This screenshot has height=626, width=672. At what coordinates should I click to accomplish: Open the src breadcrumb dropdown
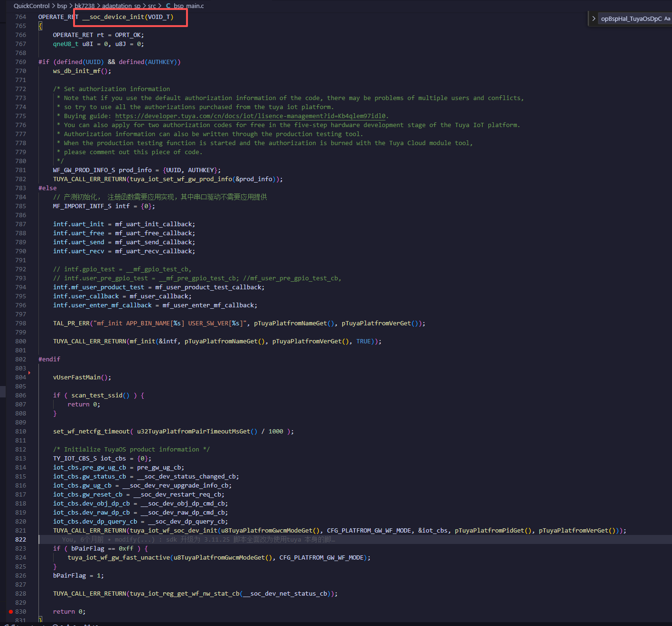[x=152, y=6]
